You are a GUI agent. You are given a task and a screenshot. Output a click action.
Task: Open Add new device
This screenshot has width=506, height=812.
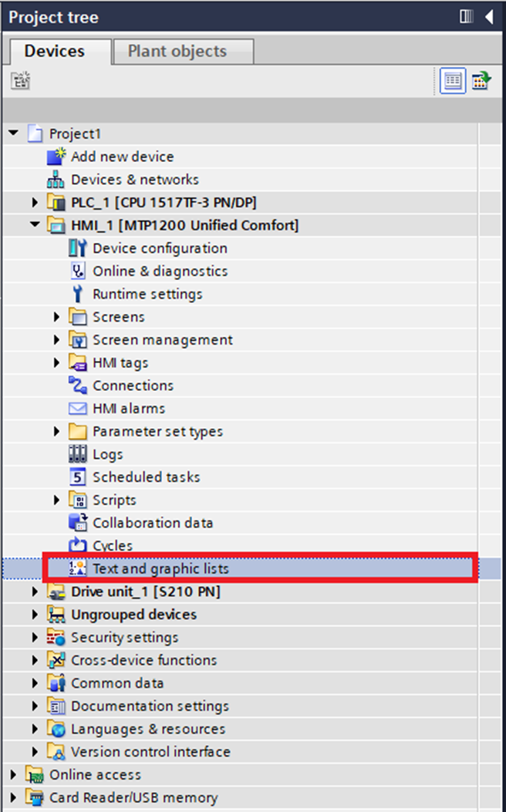(122, 157)
